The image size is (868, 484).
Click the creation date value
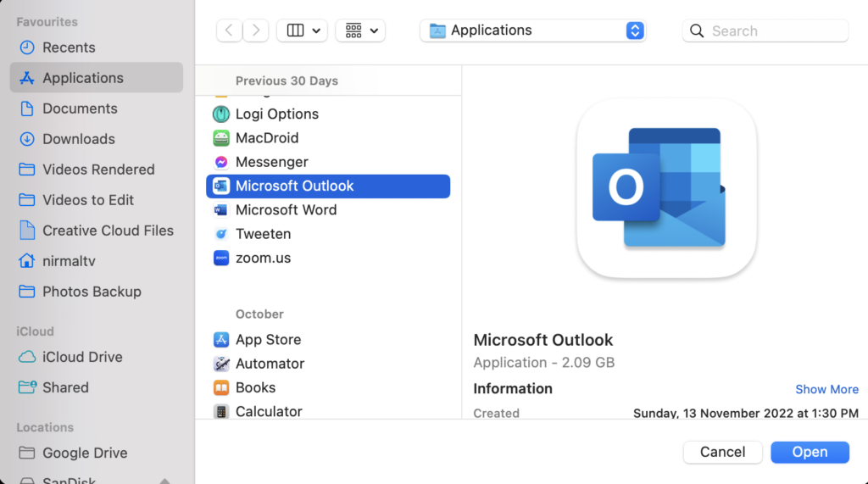pos(746,413)
